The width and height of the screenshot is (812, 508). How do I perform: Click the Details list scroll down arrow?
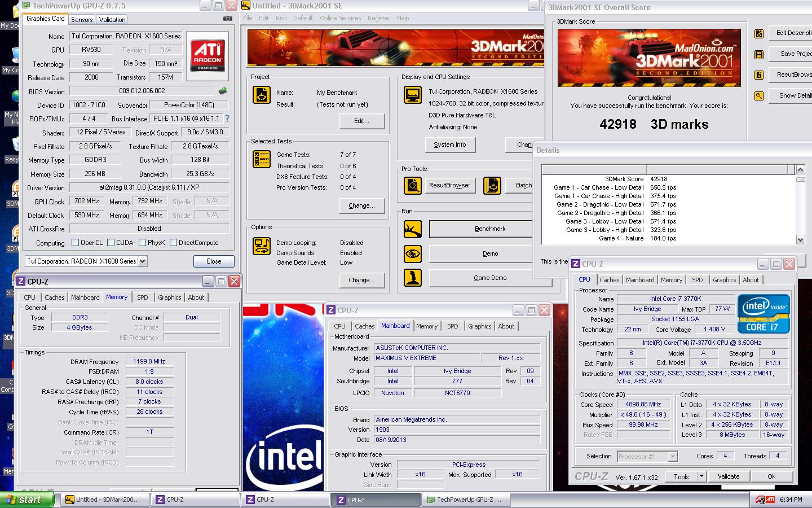tap(800, 239)
